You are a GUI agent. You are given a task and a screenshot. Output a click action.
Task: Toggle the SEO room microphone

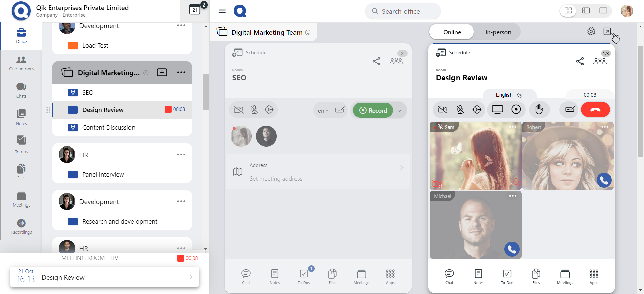(x=254, y=110)
